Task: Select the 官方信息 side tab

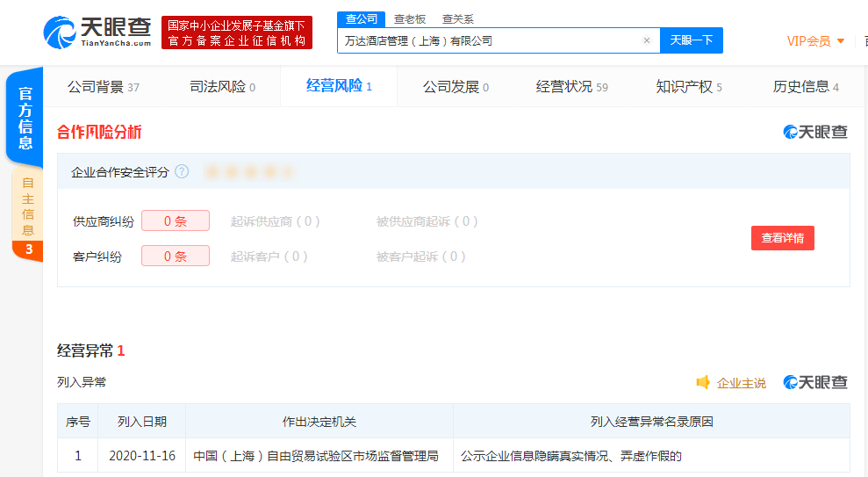Action: point(25,118)
